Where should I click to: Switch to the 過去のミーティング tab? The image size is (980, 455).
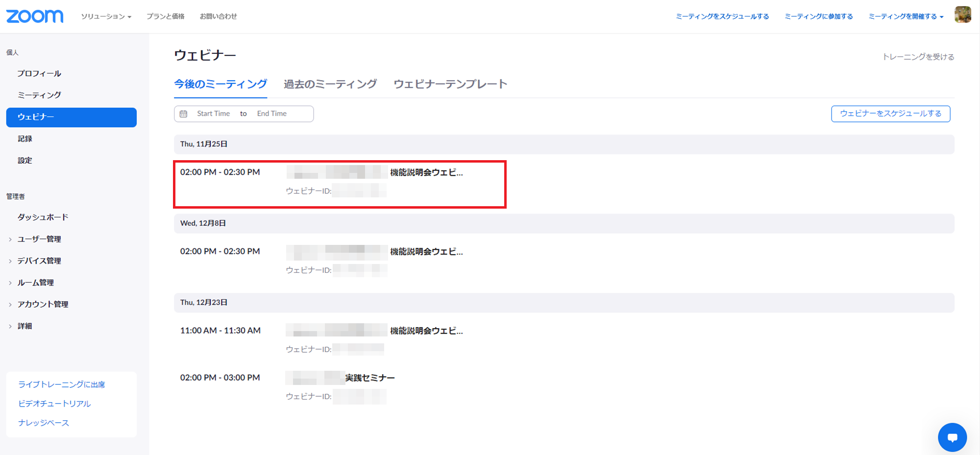[x=330, y=84]
